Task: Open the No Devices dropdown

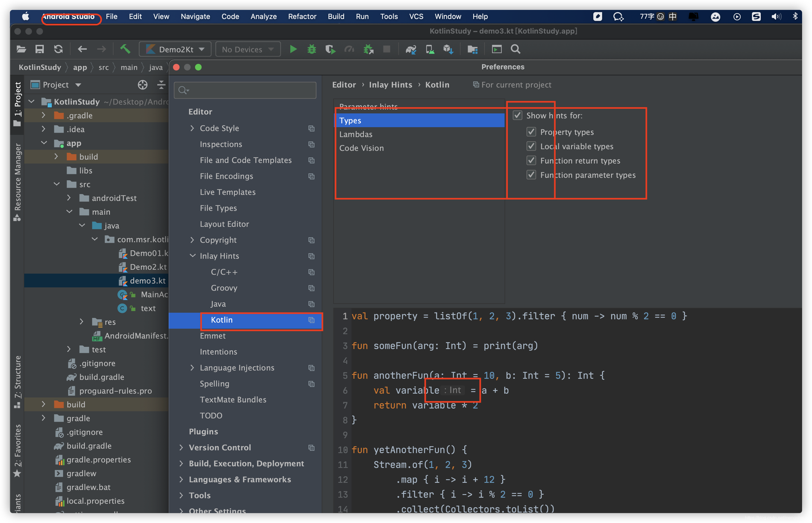Action: click(248, 49)
